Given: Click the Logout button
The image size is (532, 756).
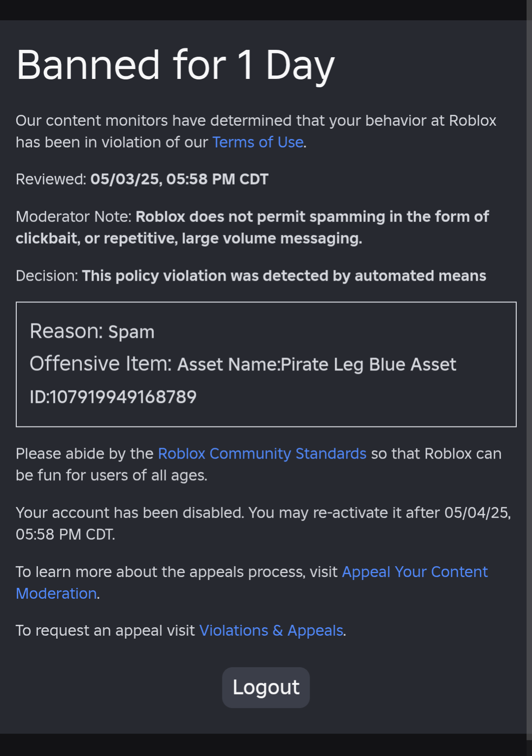Looking at the screenshot, I should [266, 687].
